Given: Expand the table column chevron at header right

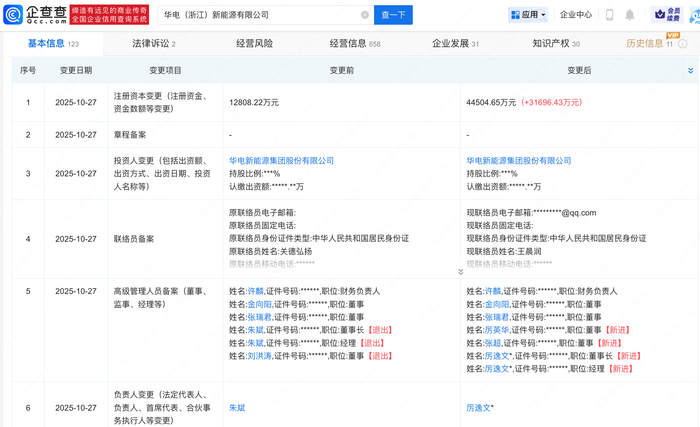Looking at the screenshot, I should (x=690, y=71).
